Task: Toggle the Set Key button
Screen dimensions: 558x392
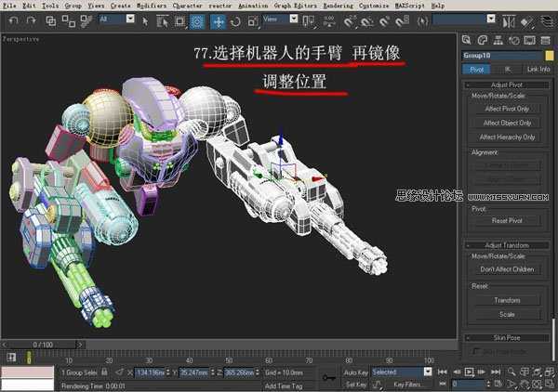Action: point(355,385)
